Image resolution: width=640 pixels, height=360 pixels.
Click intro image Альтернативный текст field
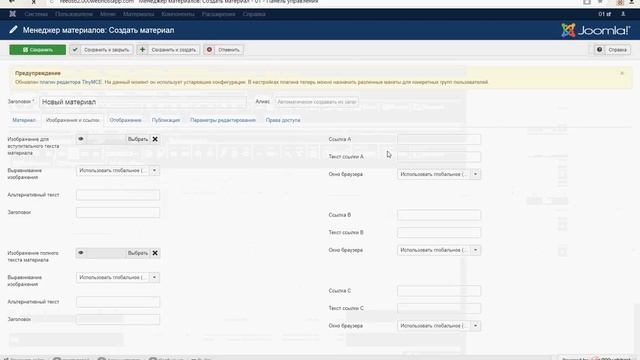click(x=118, y=195)
